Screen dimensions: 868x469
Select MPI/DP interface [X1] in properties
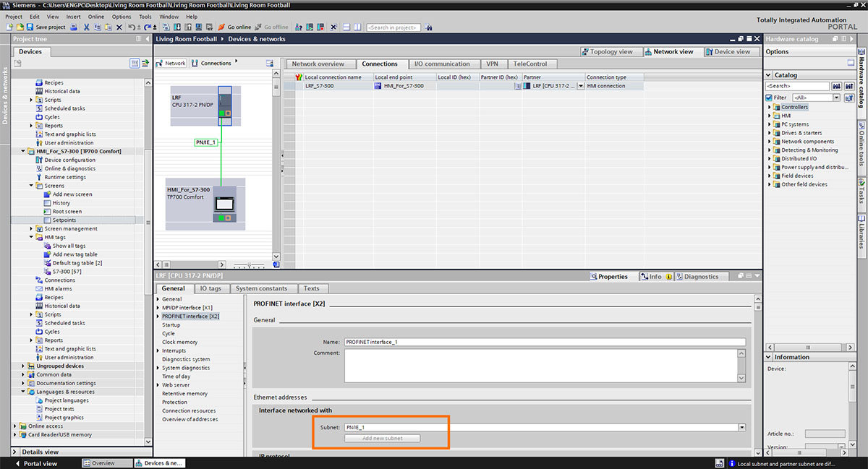[x=187, y=308]
